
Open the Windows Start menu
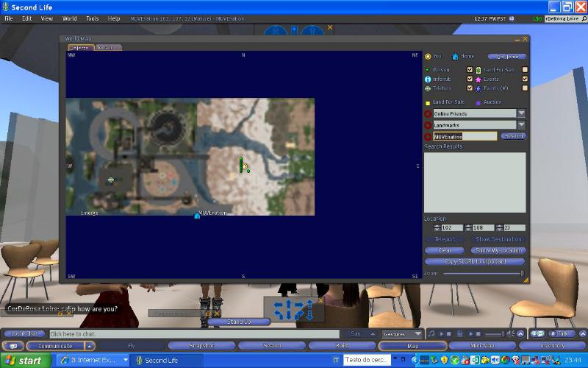coord(26,361)
